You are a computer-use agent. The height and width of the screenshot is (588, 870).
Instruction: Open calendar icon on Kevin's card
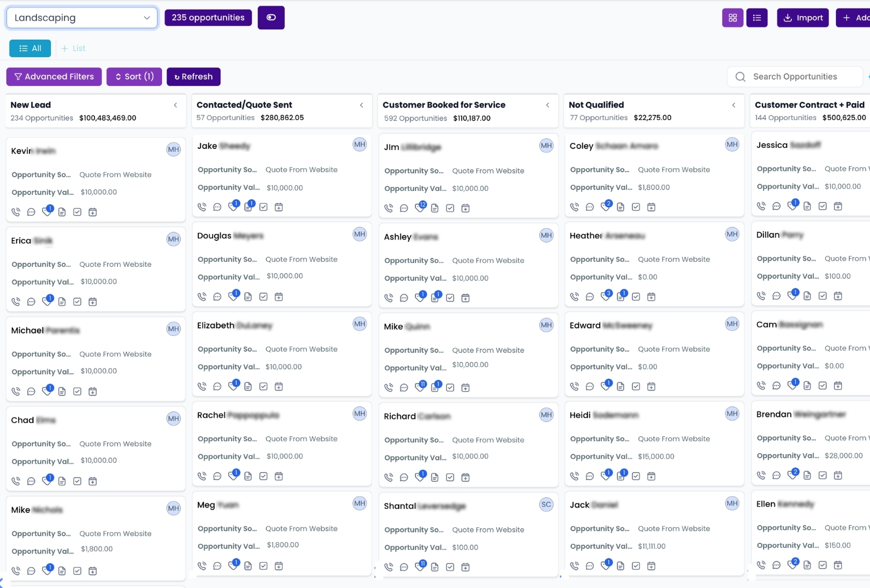[x=93, y=212]
